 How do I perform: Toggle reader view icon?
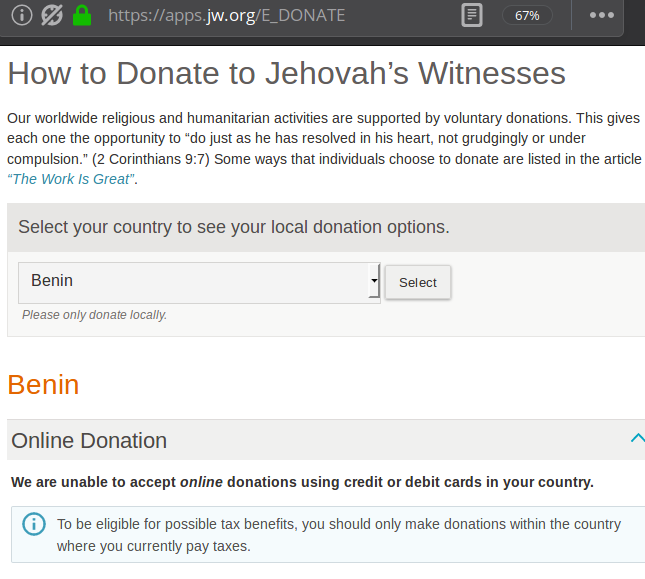point(472,15)
